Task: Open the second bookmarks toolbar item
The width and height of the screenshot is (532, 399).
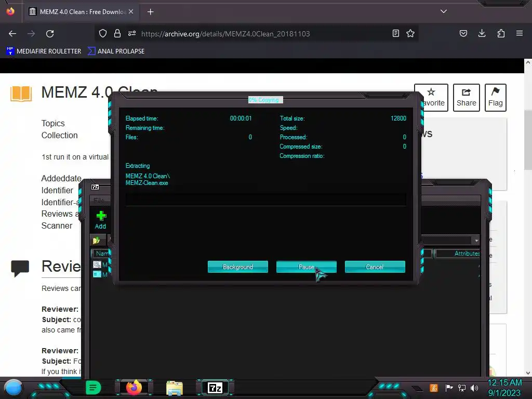Action: point(116,51)
